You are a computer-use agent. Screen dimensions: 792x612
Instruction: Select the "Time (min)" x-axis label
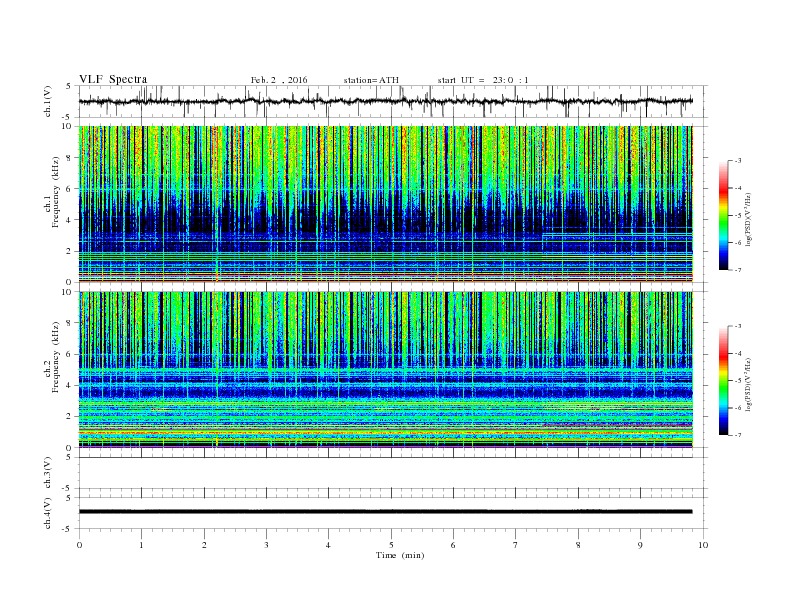400,555
